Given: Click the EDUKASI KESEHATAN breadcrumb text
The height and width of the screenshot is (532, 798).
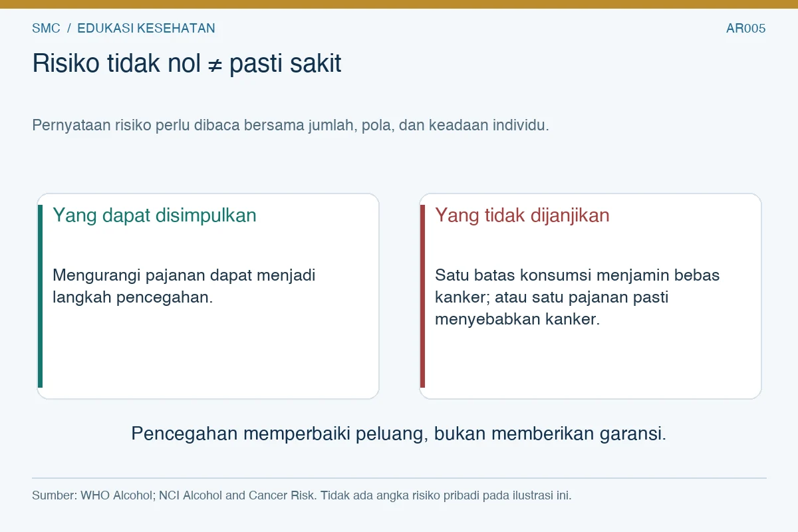Looking at the screenshot, I should pyautogui.click(x=146, y=29).
